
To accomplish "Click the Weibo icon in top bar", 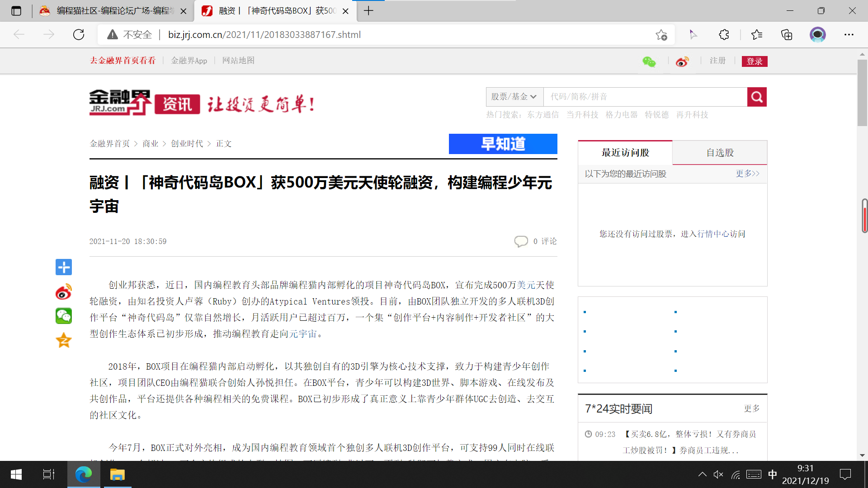I will click(x=682, y=61).
